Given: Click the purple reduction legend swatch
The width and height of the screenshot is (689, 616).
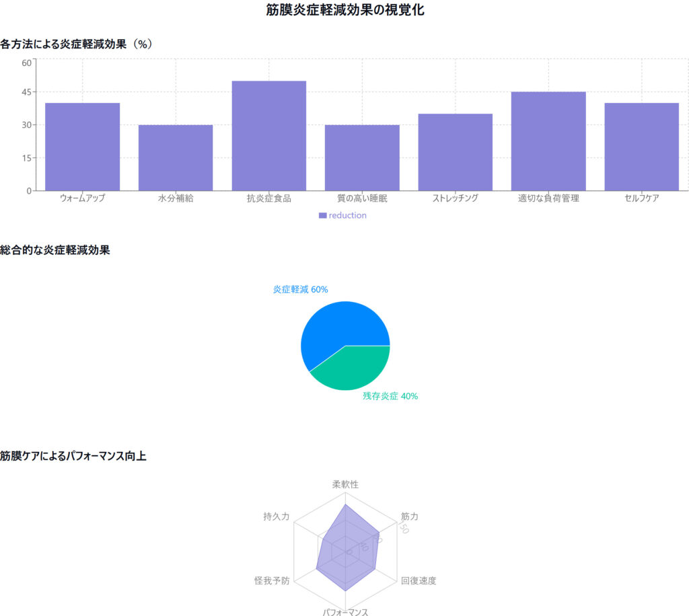Looking at the screenshot, I should tap(323, 216).
